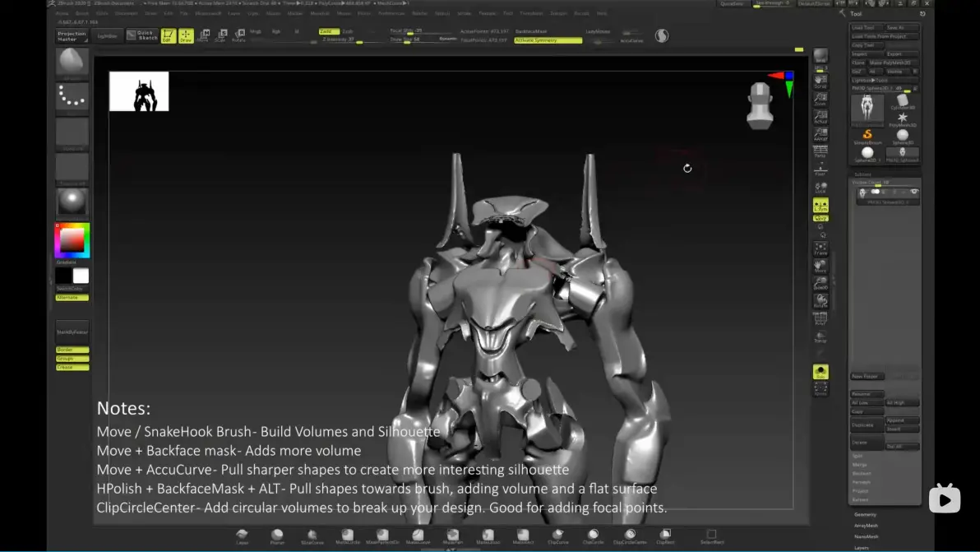Toggle L.Sym local symmetry

click(x=821, y=205)
